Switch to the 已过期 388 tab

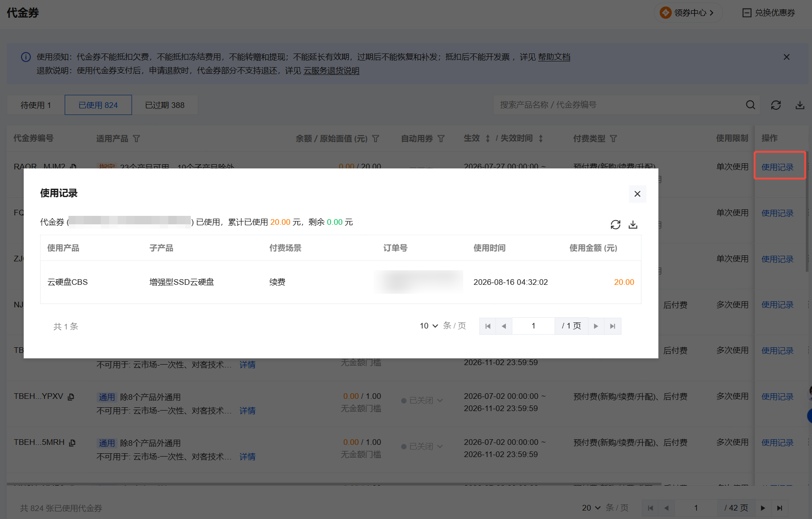(x=165, y=105)
